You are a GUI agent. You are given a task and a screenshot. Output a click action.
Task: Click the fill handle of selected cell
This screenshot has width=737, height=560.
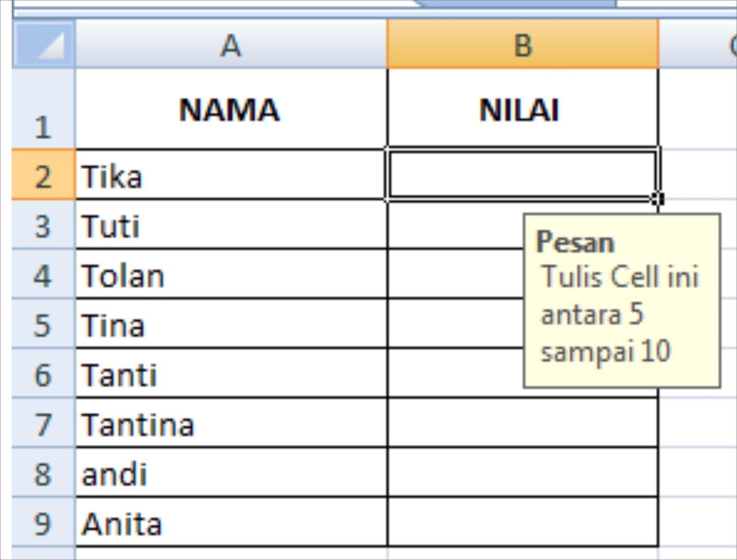tap(658, 199)
